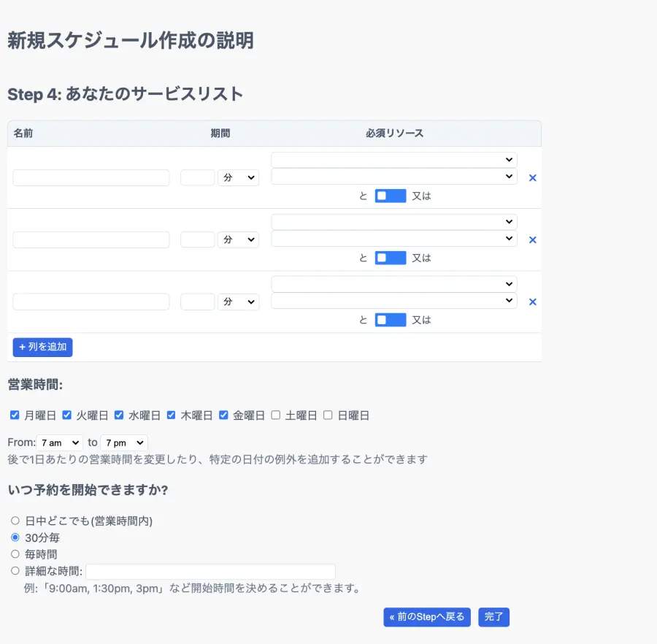This screenshot has height=644, width=657.
Task: Switch the と/又は toggle in second row
Action: pos(390,258)
